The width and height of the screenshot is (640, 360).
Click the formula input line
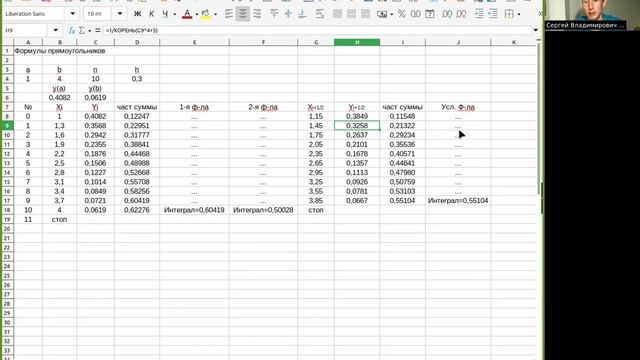coord(317,30)
